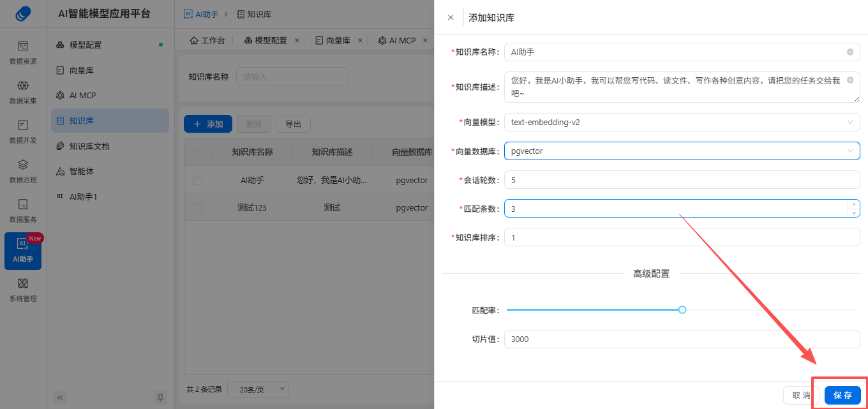Click the platform logo icon

pyautogui.click(x=23, y=13)
